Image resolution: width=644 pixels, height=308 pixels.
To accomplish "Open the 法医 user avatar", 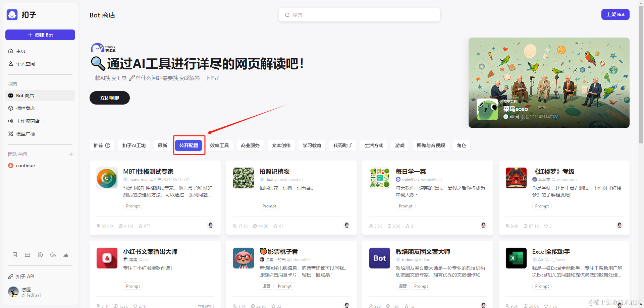I will [13, 292].
